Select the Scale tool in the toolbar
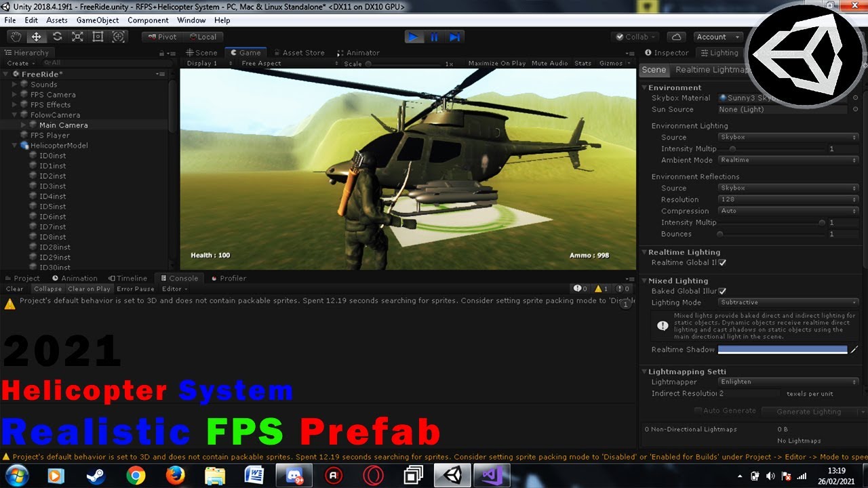868x488 pixels. 77,37
